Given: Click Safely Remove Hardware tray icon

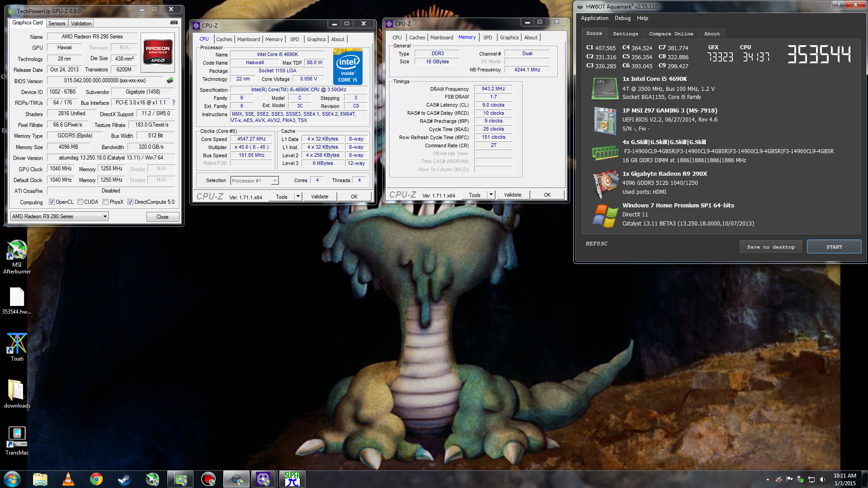Looking at the screenshot, I should (x=801, y=479).
